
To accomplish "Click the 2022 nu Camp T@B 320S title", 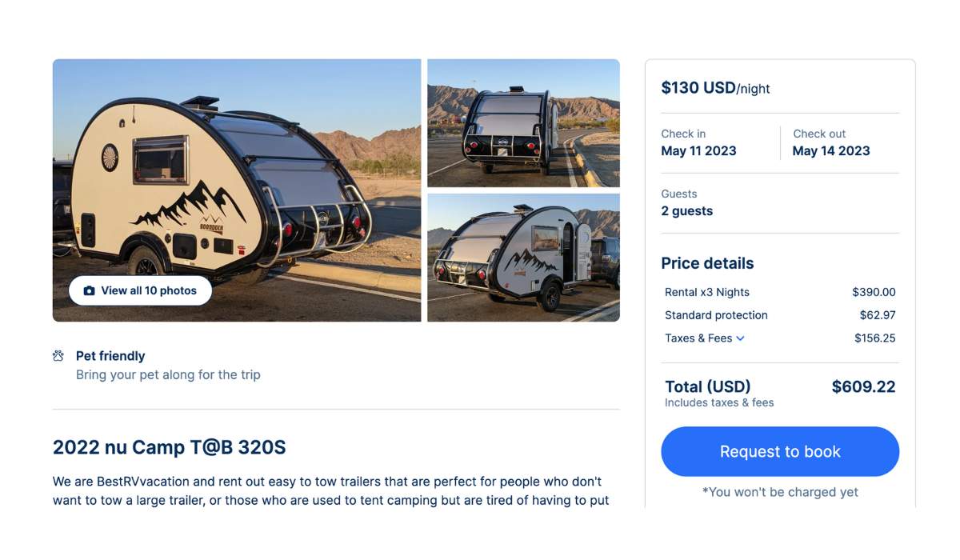I will tap(170, 447).
